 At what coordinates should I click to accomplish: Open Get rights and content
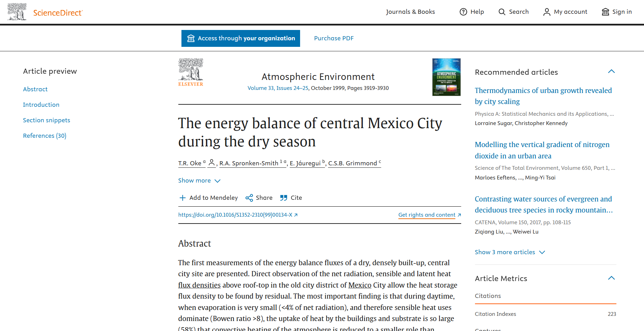point(427,215)
